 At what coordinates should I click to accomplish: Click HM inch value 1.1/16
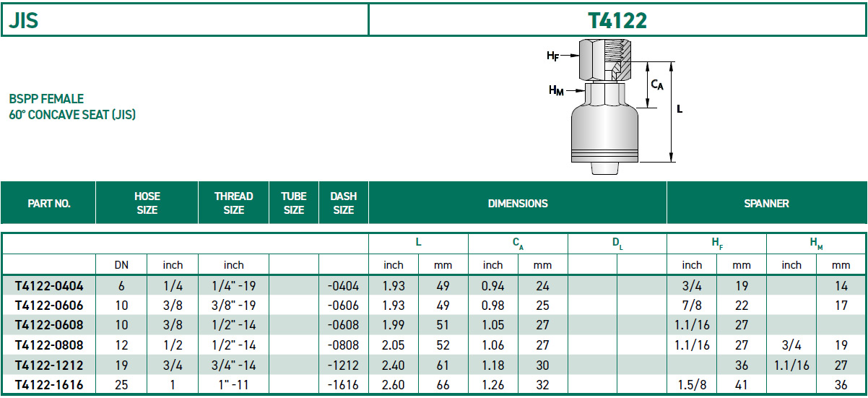[791, 365]
